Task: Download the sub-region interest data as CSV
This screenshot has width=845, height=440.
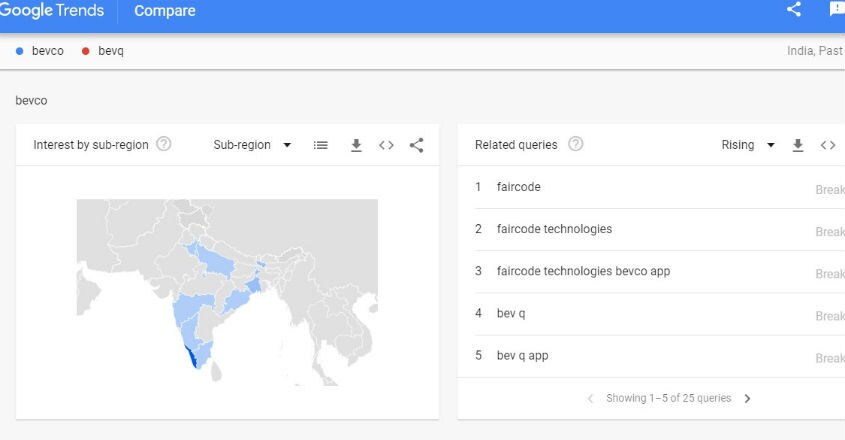Action: pyautogui.click(x=356, y=145)
